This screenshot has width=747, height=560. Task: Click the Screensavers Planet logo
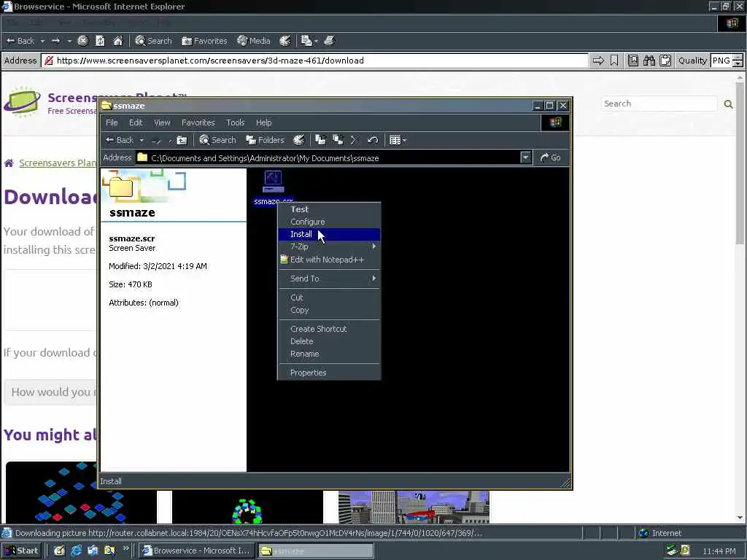click(x=22, y=102)
